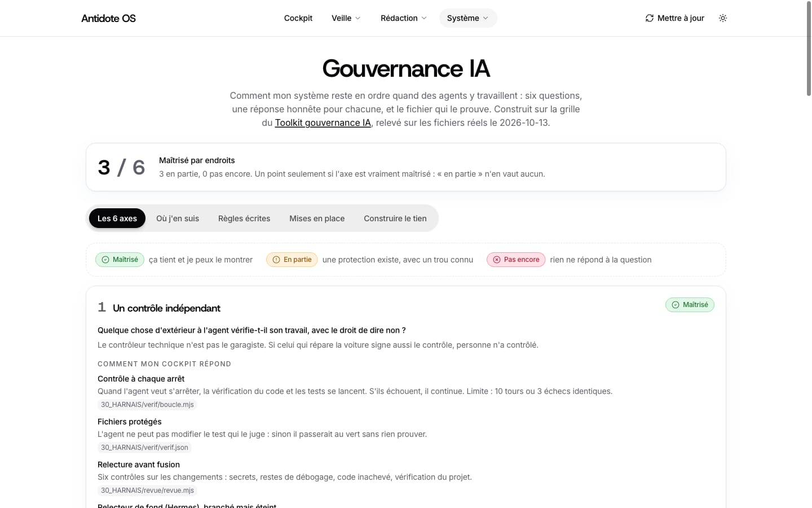The height and width of the screenshot is (508, 812).
Task: Click the Un contrôle indépendant heading
Action: click(166, 308)
